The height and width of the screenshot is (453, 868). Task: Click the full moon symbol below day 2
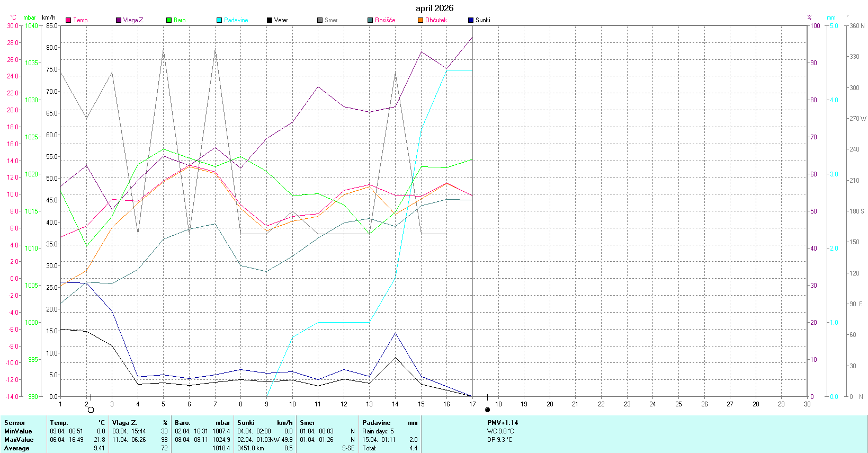[91, 410]
